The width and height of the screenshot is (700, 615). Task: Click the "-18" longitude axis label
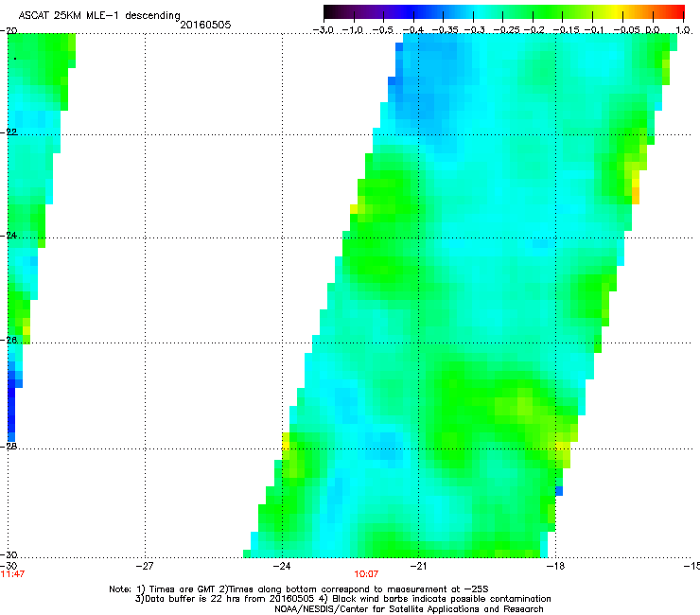556,566
